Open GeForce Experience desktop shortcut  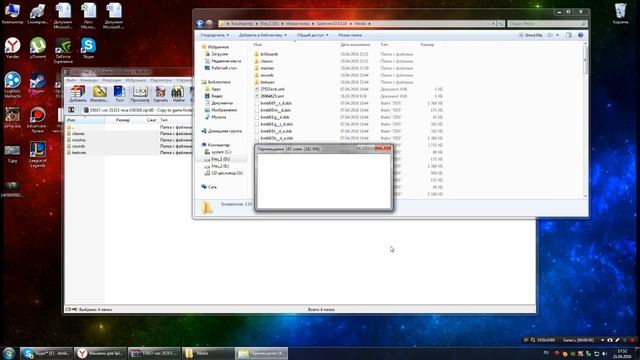(x=63, y=51)
